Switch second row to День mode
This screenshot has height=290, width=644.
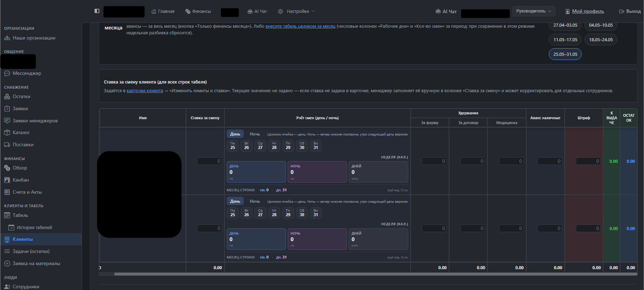[235, 201]
